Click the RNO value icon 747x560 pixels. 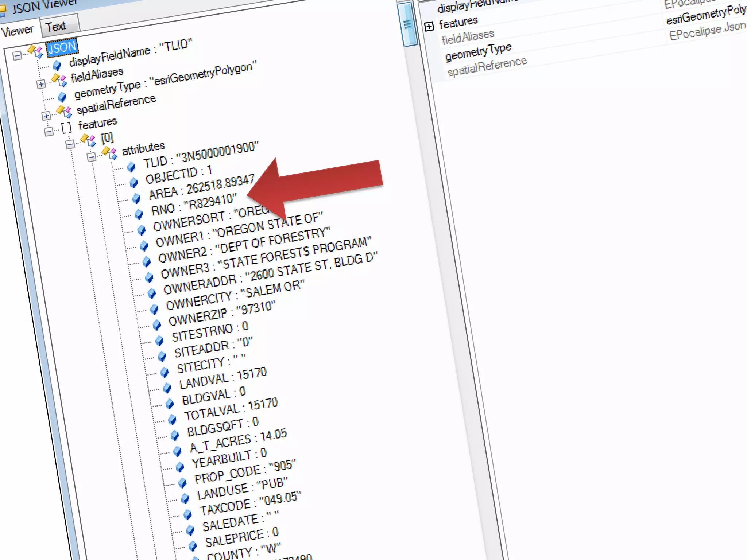[139, 214]
